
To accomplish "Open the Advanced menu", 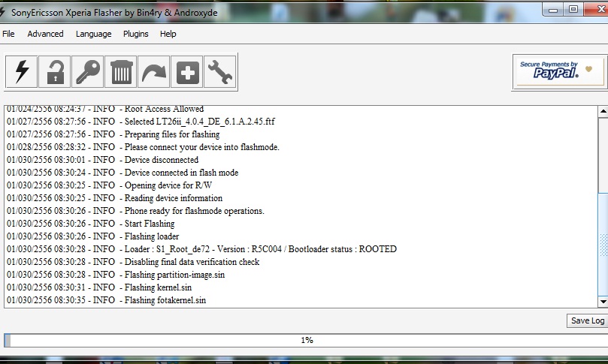I will [x=45, y=34].
